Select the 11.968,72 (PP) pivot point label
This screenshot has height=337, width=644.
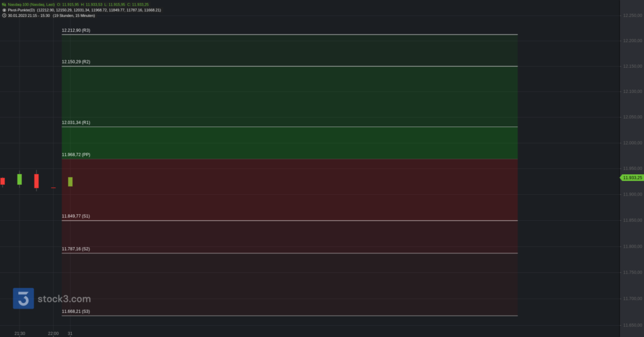tap(75, 154)
